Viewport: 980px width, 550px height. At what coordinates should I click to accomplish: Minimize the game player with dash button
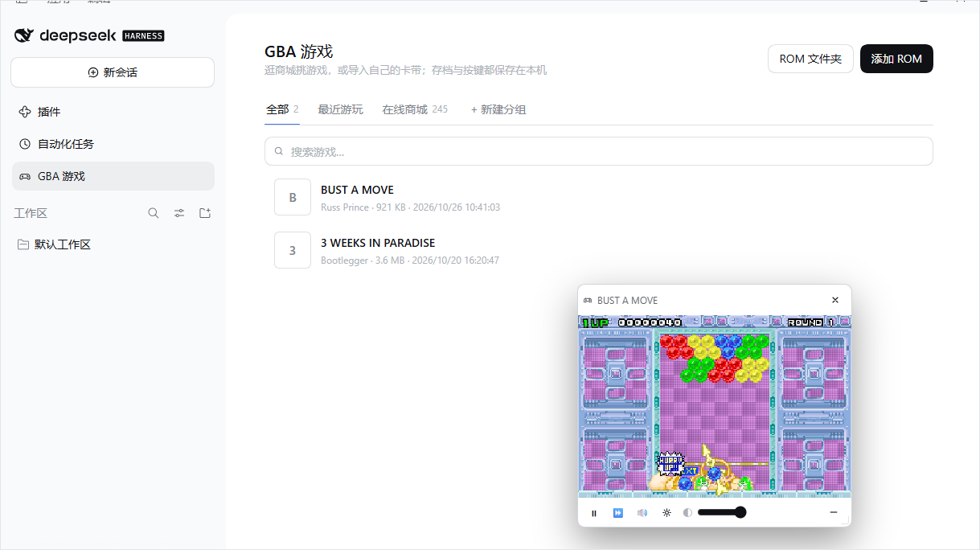tap(834, 512)
